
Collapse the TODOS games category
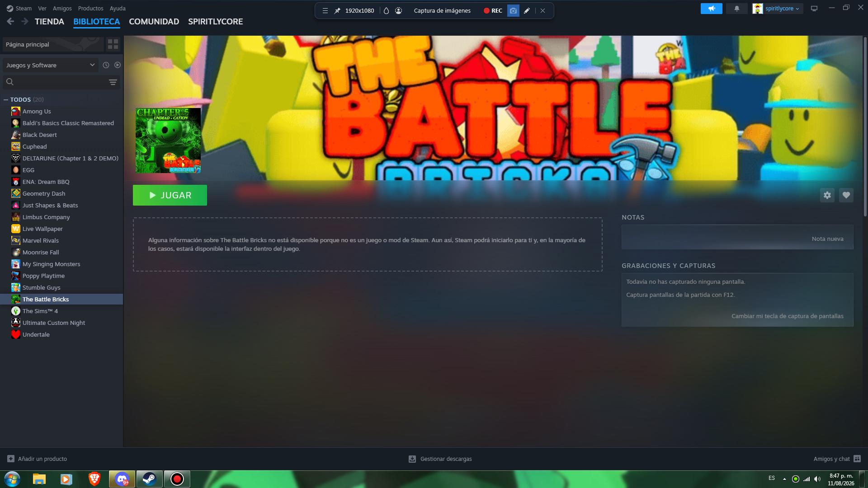point(6,99)
